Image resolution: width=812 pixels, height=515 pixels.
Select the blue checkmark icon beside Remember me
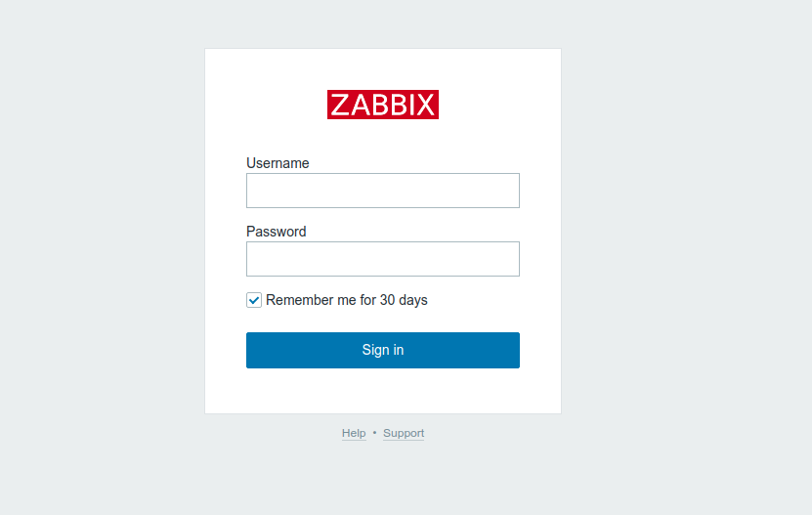[x=254, y=300]
